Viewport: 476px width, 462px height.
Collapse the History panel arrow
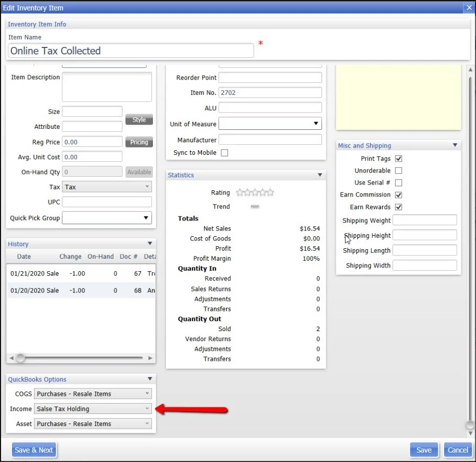click(x=150, y=244)
